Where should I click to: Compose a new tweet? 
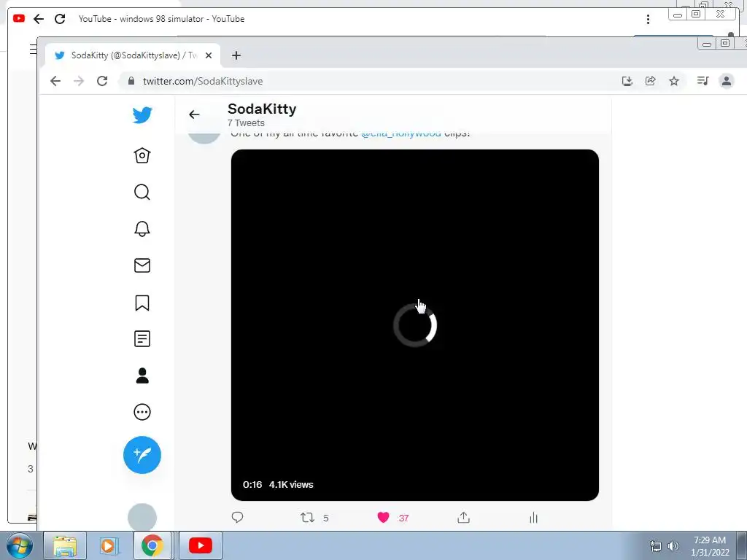(x=142, y=455)
